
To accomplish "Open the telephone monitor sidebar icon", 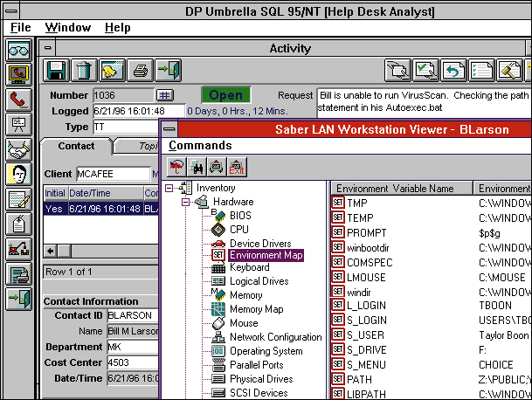I will 19,74.
